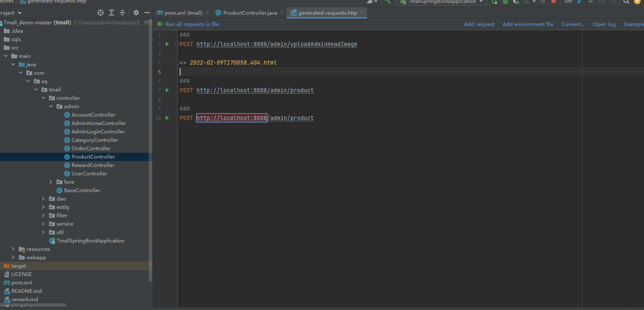Switch to ProductController.java tab
This screenshot has width=644, height=310.
pyautogui.click(x=250, y=13)
